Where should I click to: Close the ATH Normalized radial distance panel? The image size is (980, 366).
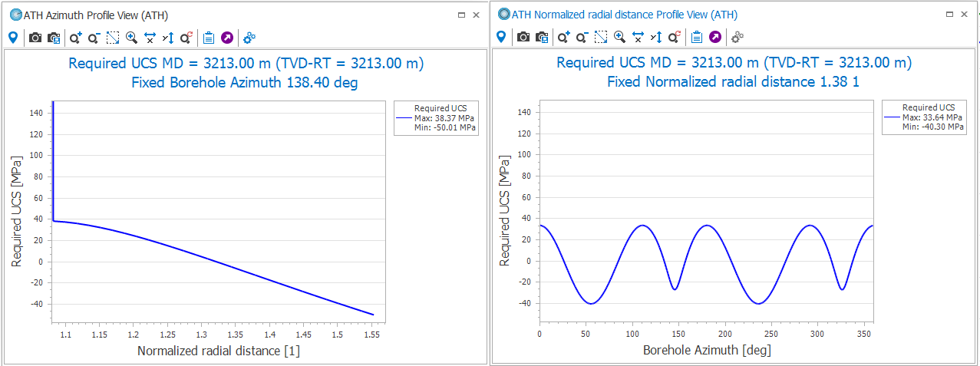pyautogui.click(x=964, y=15)
